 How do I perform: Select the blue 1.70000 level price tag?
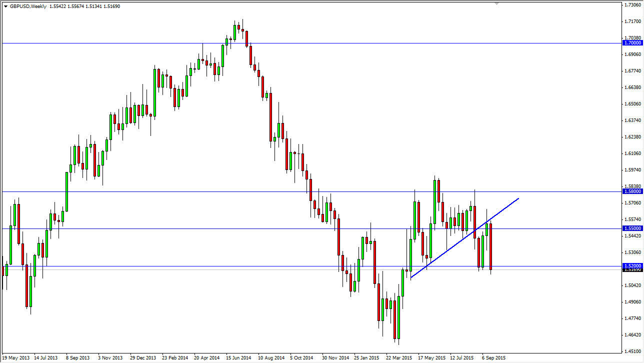tap(632, 43)
